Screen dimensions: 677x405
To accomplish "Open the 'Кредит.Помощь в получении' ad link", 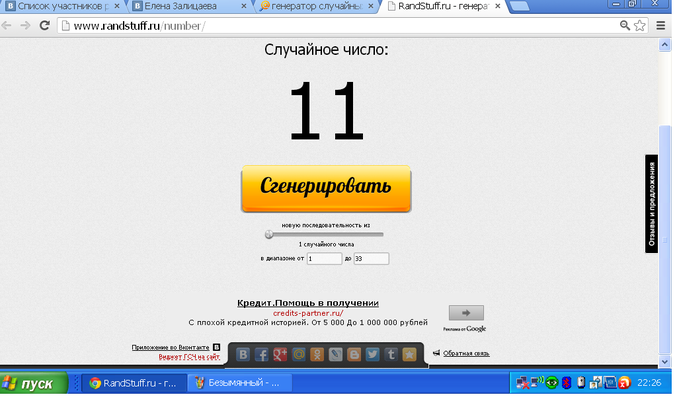I will tap(307, 302).
